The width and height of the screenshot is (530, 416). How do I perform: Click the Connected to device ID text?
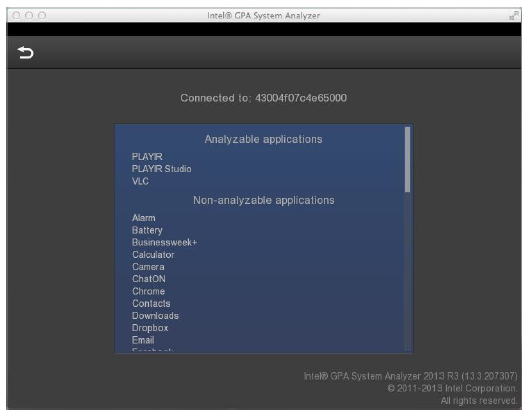click(263, 98)
